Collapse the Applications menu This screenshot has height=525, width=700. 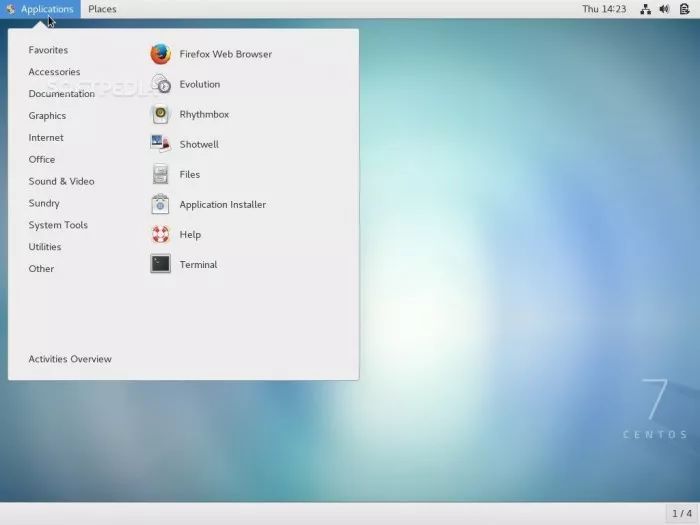[x=40, y=9]
